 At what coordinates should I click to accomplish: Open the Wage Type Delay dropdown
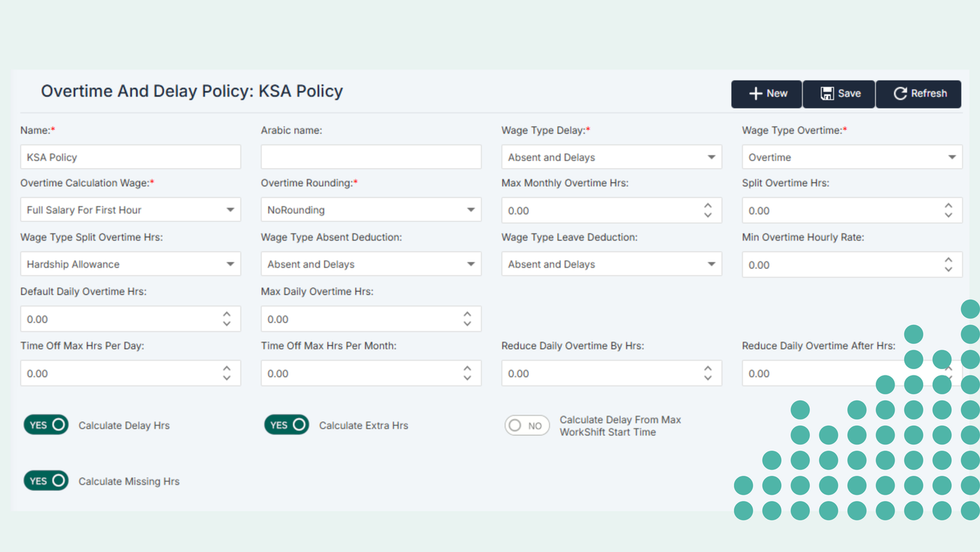(x=611, y=158)
